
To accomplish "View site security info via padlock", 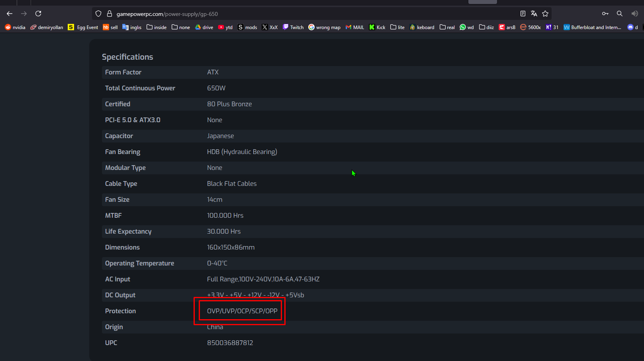I will [x=110, y=14].
